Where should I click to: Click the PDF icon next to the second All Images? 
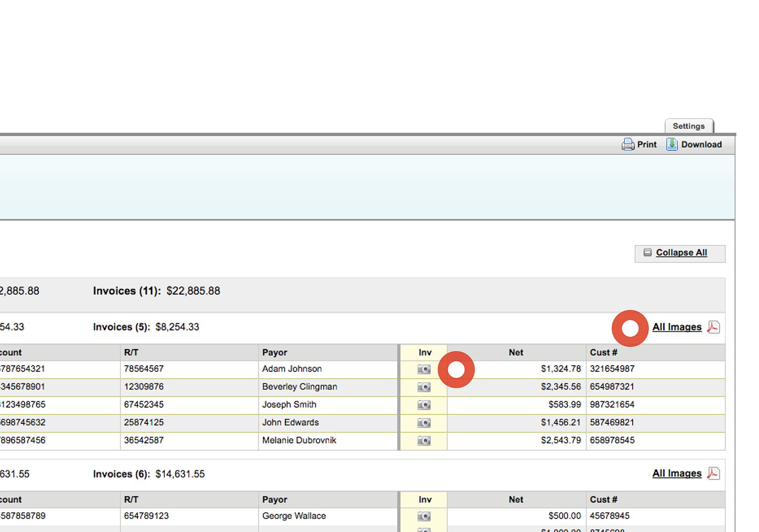click(x=713, y=473)
